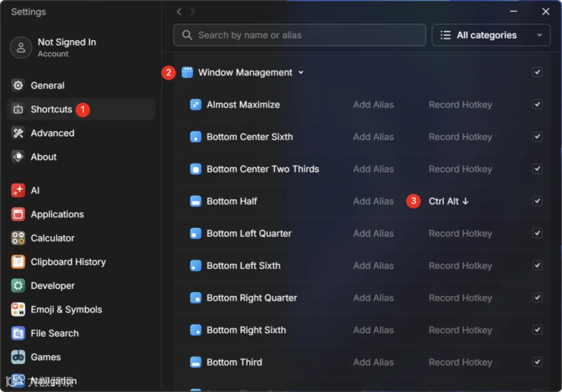
Task: Select the Games controller icon
Action: [18, 357]
